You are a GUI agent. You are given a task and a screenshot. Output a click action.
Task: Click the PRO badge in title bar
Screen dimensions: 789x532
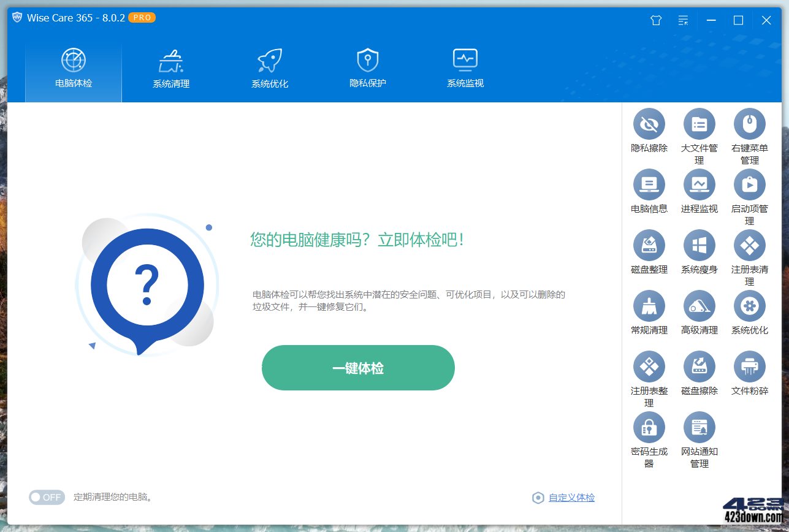tap(142, 18)
